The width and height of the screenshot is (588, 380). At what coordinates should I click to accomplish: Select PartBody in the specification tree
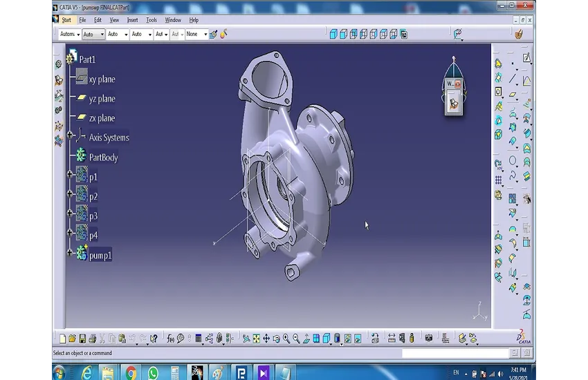[103, 158]
